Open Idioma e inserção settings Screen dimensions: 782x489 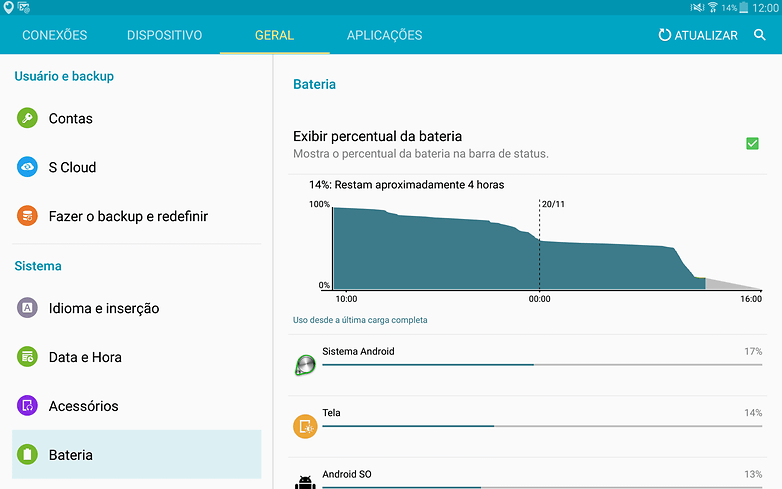pyautogui.click(x=137, y=308)
